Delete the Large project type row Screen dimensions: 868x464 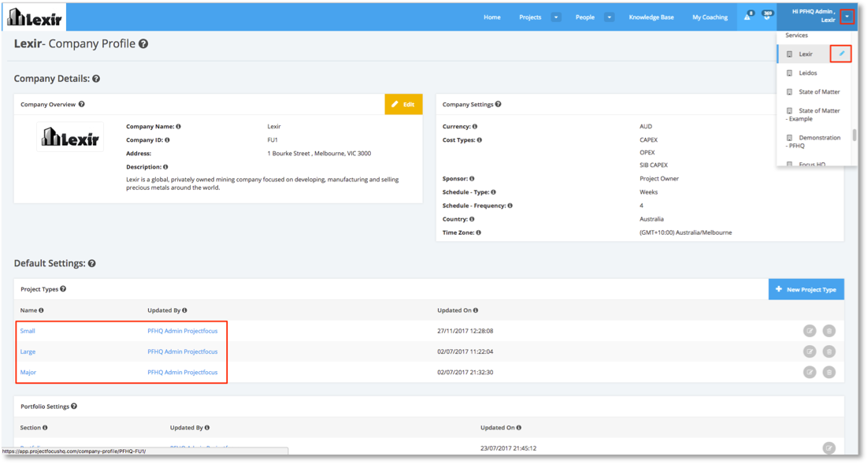point(829,351)
